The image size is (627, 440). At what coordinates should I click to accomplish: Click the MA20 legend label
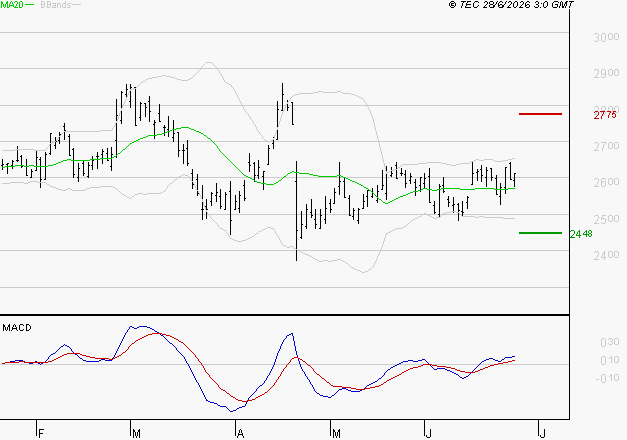(x=12, y=5)
